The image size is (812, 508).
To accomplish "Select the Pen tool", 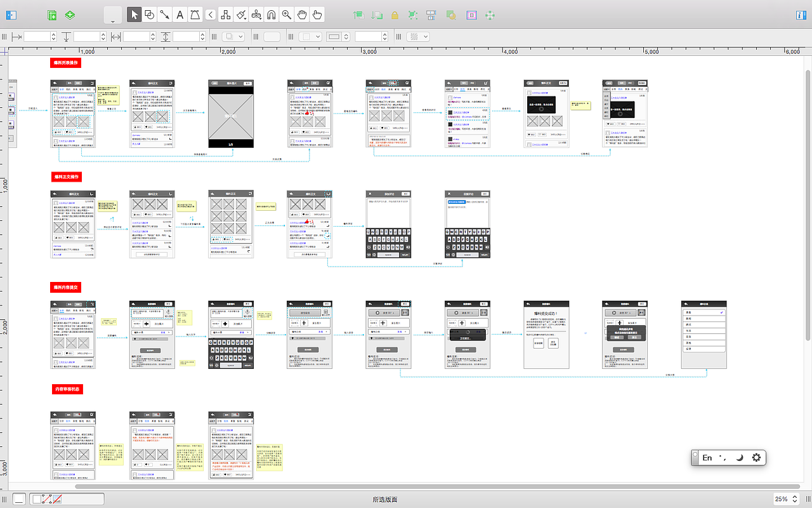I will (x=195, y=15).
